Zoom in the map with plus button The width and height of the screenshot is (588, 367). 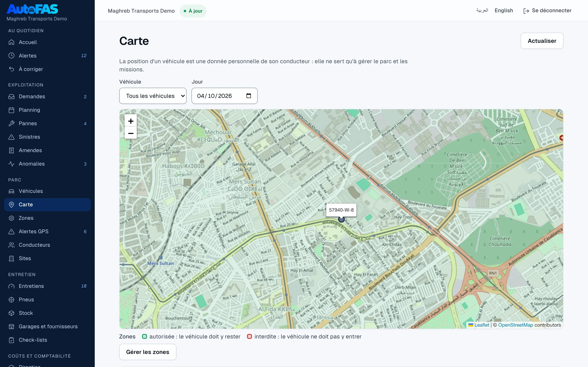point(131,121)
